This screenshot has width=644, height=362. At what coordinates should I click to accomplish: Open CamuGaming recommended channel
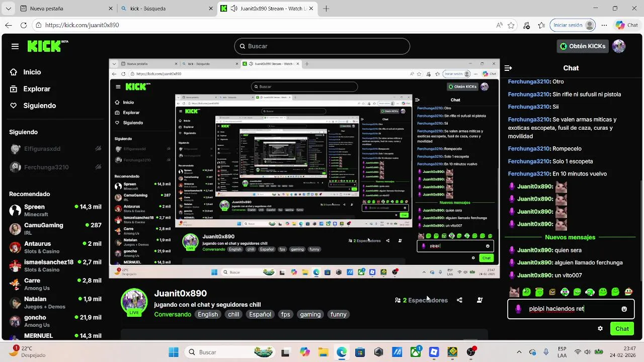click(x=55, y=229)
